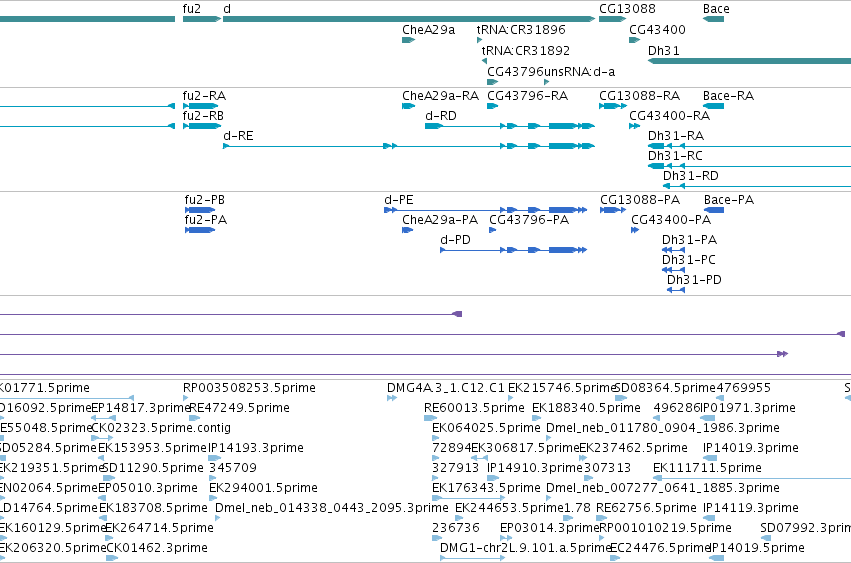Screen dimensions: 851x563
Task: Click the tRNA:CR31892 gene label
Action: coord(526,51)
